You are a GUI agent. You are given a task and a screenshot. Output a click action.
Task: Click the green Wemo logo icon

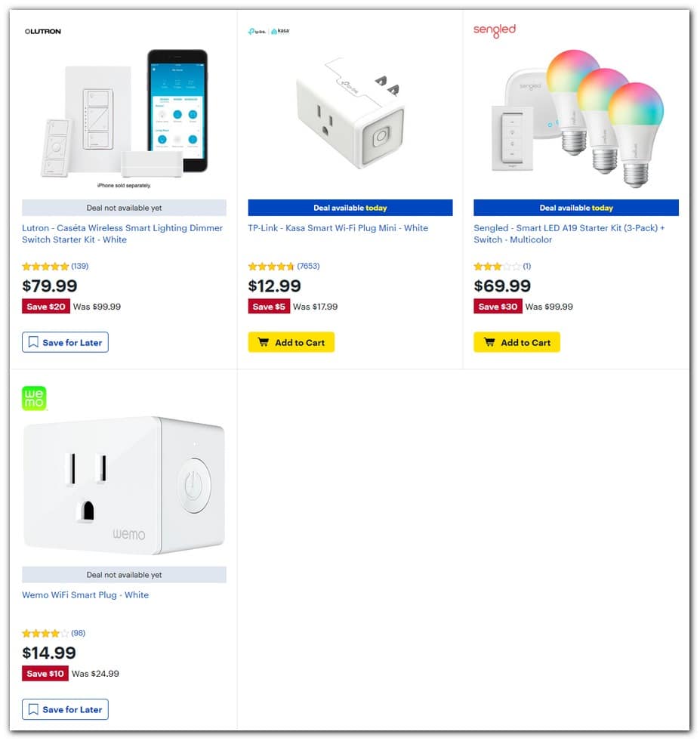point(33,398)
